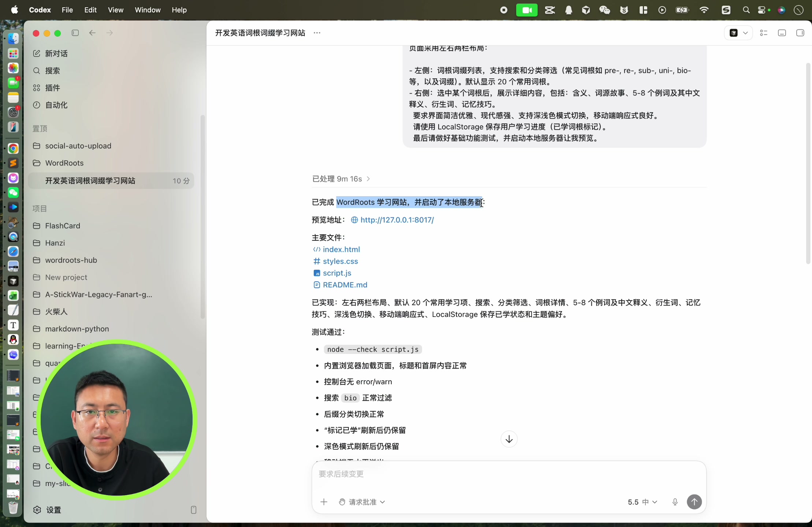This screenshot has width=812, height=527.
Task: Open the markdown-python project
Action: 111,329
